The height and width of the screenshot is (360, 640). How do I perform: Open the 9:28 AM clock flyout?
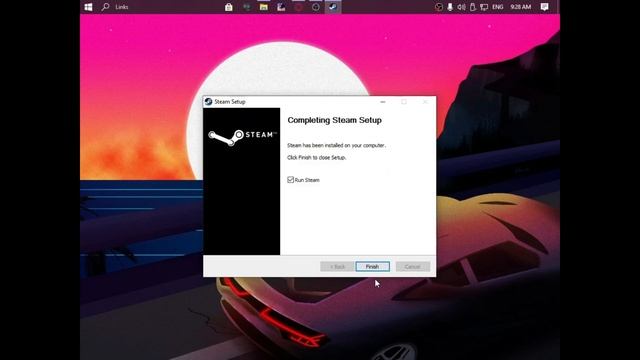pos(521,7)
